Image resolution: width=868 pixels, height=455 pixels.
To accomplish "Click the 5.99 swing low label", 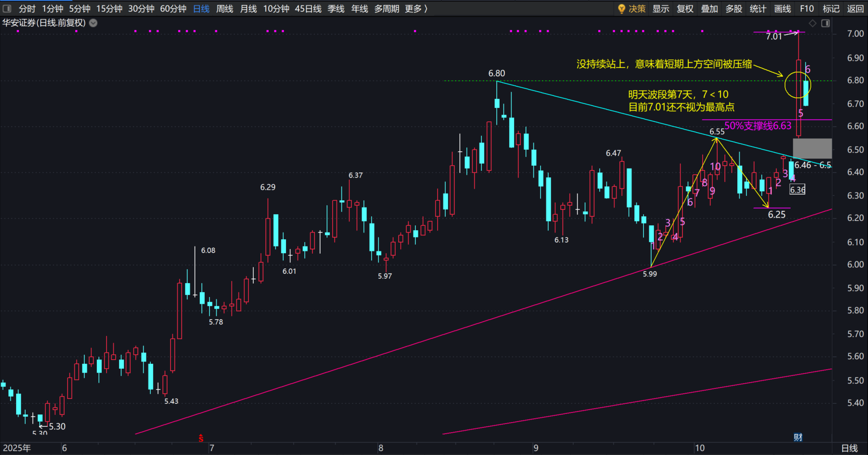I will tap(650, 274).
